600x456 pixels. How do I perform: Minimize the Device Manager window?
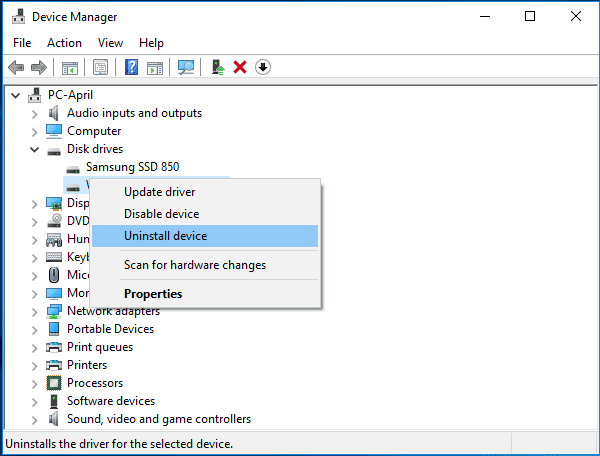point(485,16)
